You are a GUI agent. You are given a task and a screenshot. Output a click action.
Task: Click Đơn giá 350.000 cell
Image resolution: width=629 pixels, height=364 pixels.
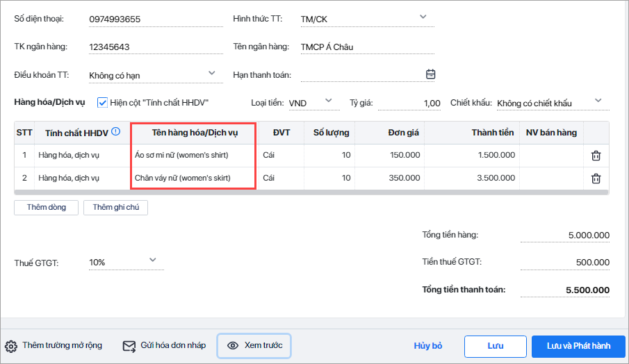coord(389,178)
